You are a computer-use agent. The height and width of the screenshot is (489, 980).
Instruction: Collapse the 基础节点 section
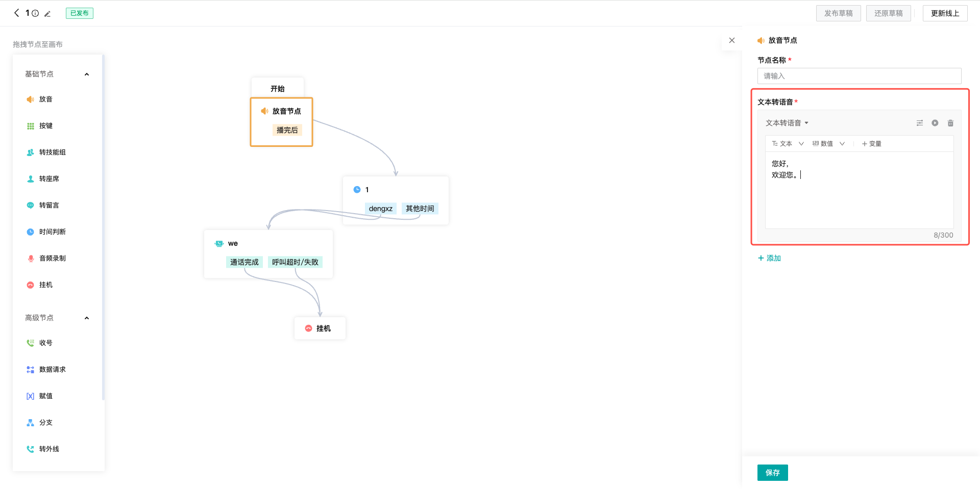(x=87, y=74)
